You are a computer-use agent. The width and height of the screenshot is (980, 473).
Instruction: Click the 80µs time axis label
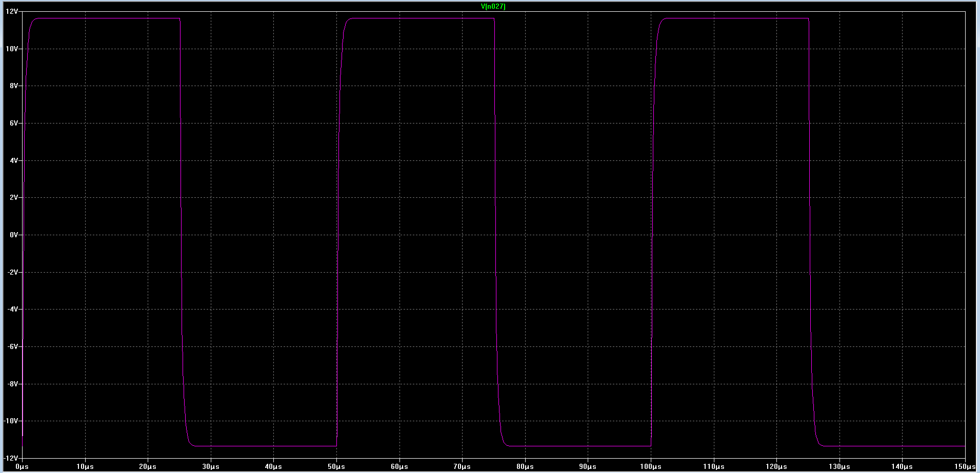[525, 467]
